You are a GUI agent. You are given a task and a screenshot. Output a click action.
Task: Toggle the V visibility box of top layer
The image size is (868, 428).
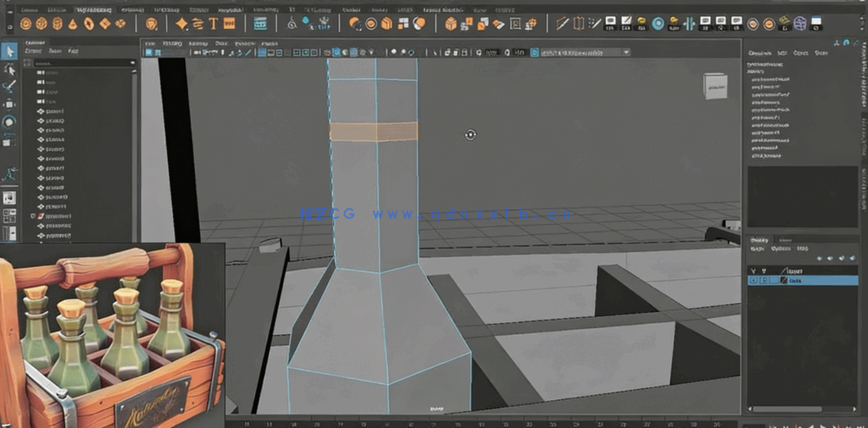tap(753, 270)
